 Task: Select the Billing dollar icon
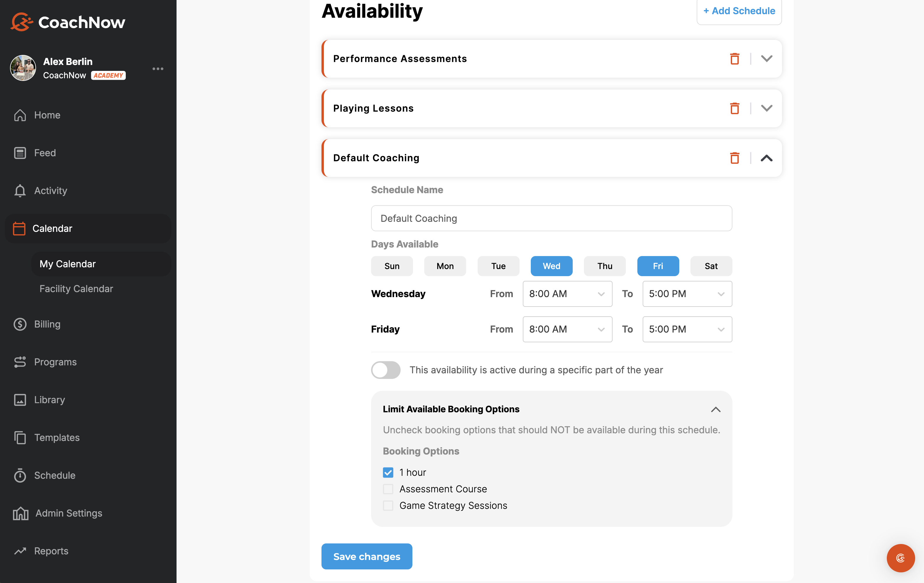[x=20, y=324]
